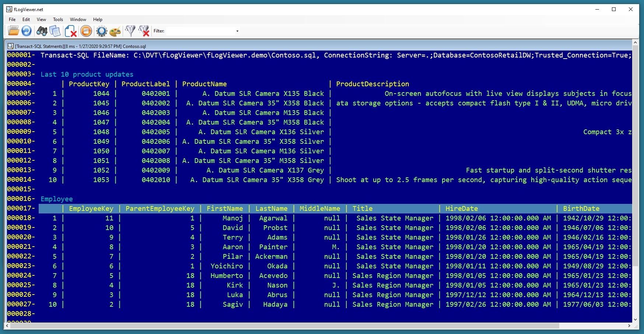Click 'Sales State Manager' in Terry's row

pyautogui.click(x=395, y=237)
